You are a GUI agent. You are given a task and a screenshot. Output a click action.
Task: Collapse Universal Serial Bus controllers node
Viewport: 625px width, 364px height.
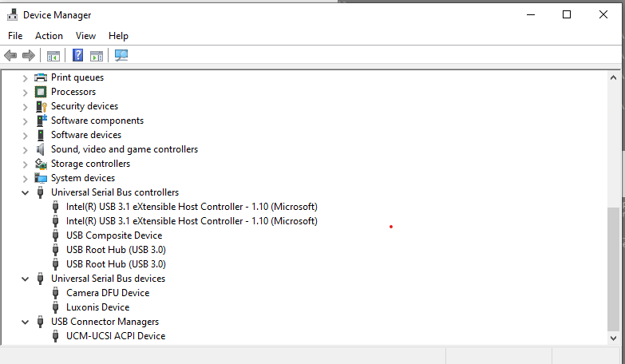25,192
